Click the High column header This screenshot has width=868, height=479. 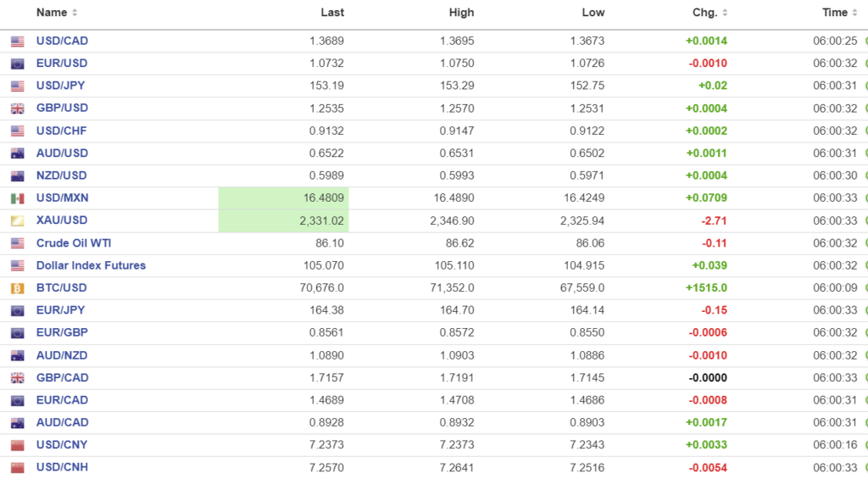click(461, 13)
